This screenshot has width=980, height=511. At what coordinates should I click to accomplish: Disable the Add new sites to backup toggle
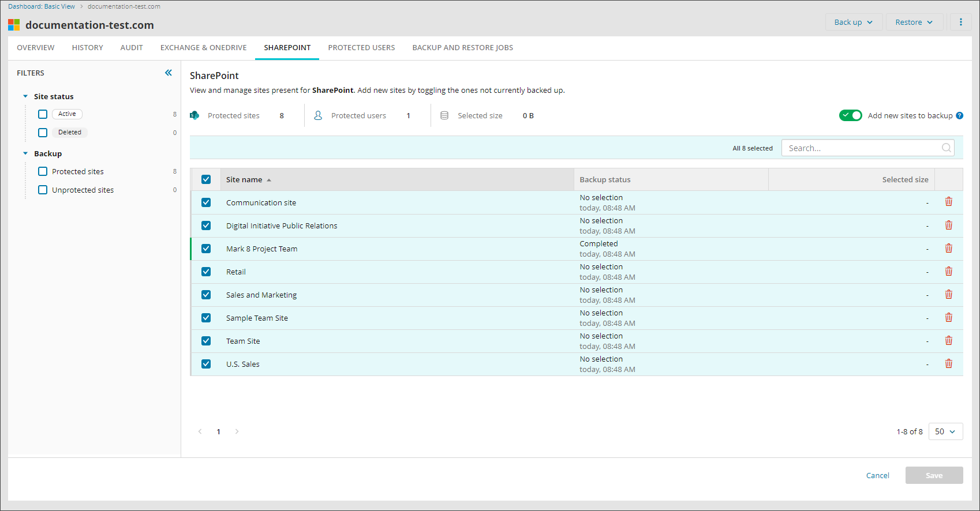point(850,115)
